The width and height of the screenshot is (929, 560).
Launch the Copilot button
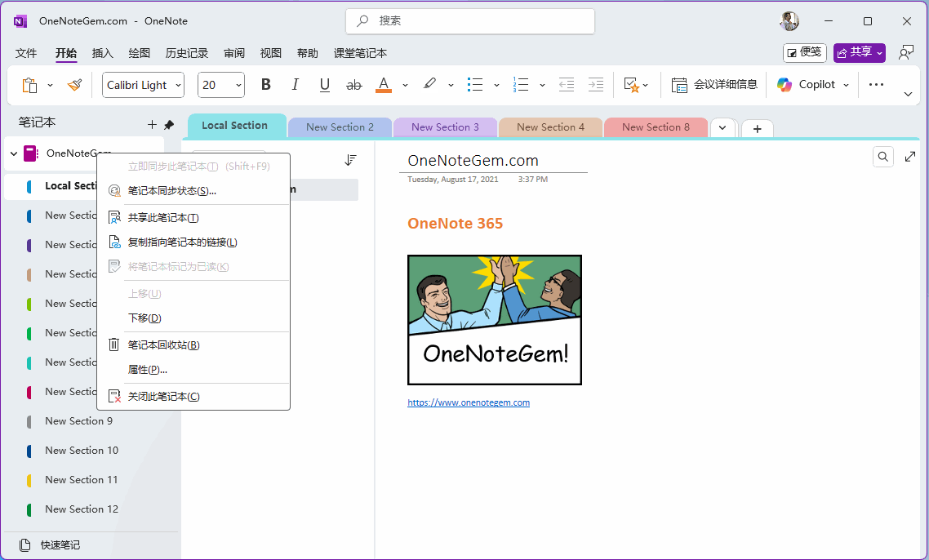coord(806,85)
